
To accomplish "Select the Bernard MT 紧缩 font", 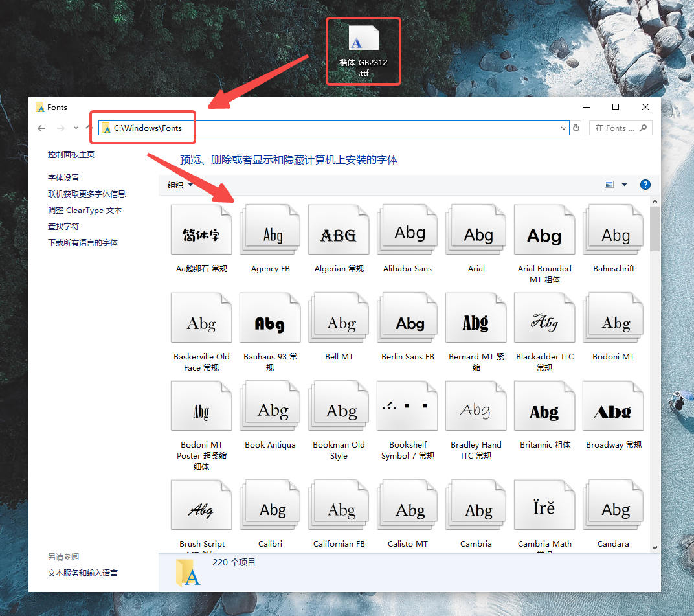I will [476, 332].
